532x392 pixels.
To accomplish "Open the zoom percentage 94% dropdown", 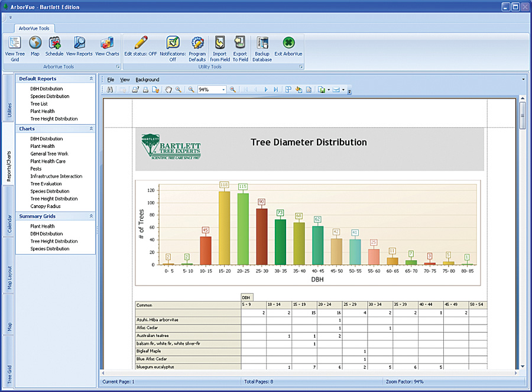I will pos(223,90).
